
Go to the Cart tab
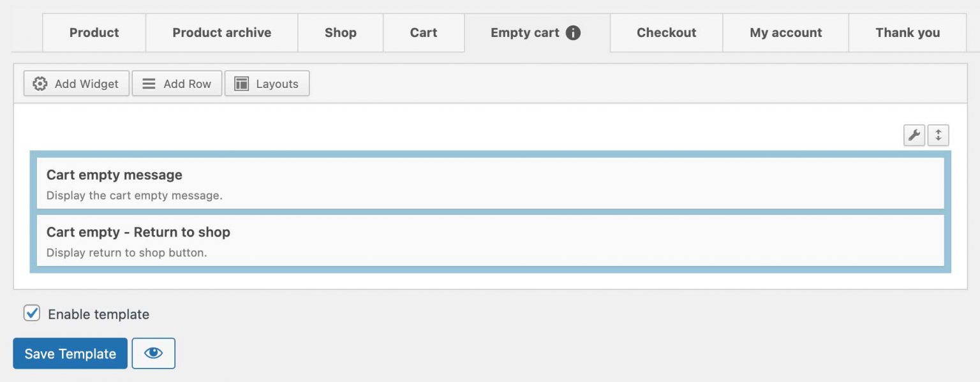click(x=423, y=33)
